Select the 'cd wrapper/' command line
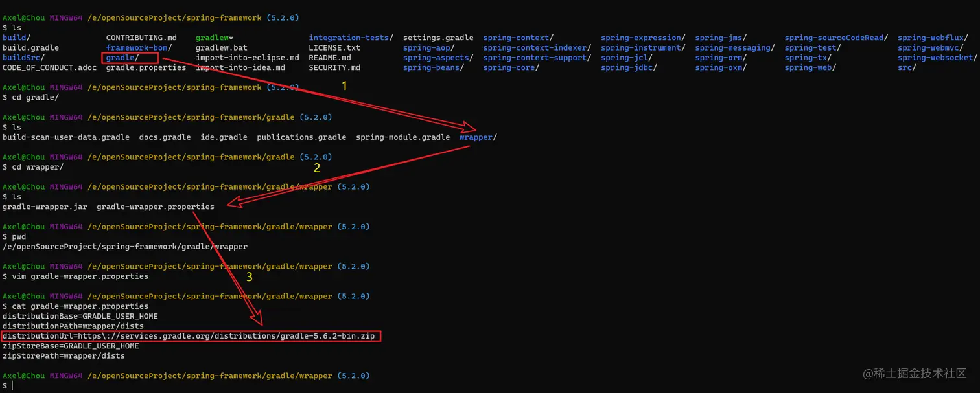980x393 pixels. [x=33, y=167]
